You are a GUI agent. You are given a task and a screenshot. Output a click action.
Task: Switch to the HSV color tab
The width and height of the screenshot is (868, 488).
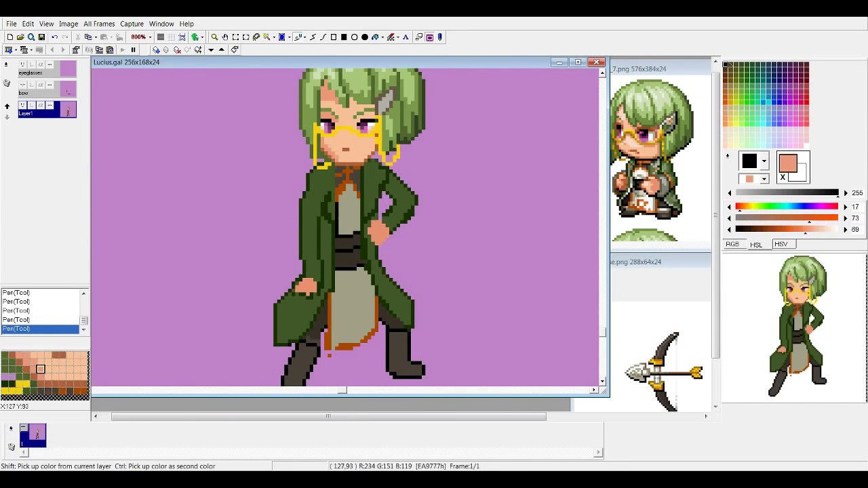(x=781, y=244)
